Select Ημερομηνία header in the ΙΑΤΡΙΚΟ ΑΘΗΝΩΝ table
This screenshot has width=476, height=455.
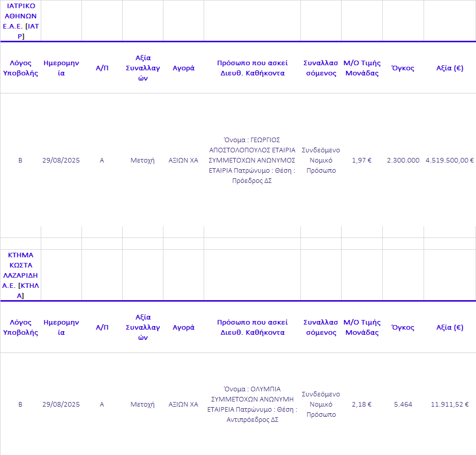(61, 68)
